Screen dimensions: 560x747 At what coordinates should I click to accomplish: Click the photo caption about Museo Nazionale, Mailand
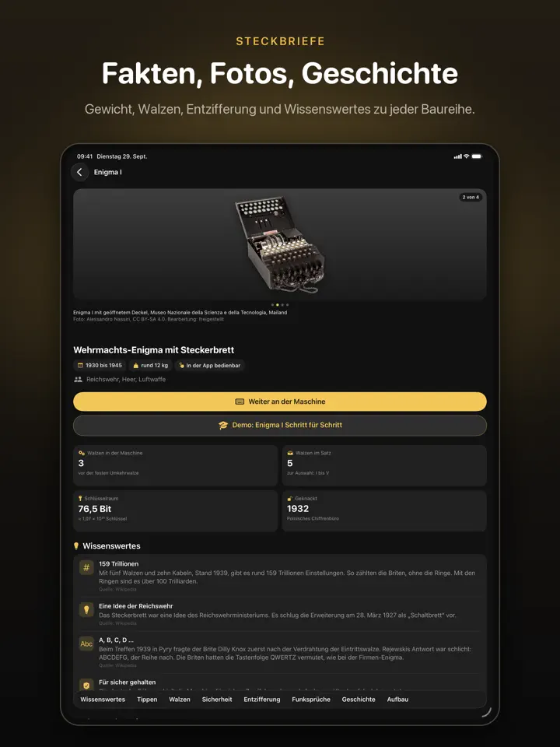click(x=180, y=313)
